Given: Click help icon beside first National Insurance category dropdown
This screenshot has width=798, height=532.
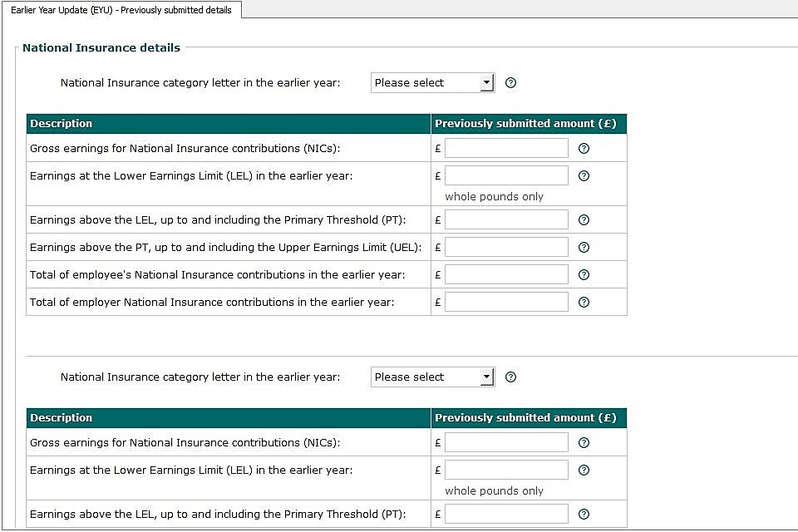Looking at the screenshot, I should click(511, 83).
